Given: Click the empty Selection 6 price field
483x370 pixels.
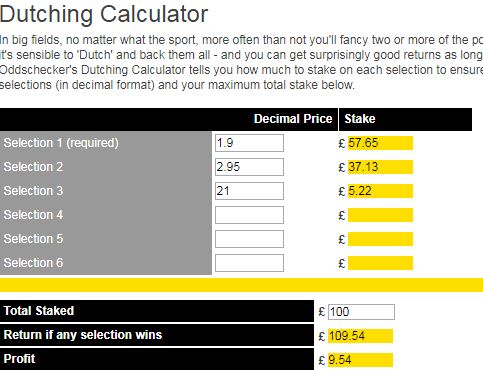Looking at the screenshot, I should click(249, 263).
